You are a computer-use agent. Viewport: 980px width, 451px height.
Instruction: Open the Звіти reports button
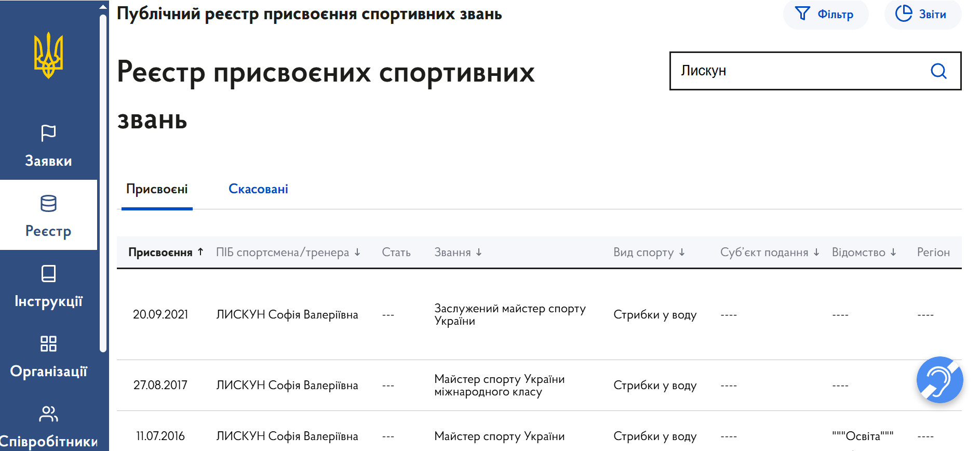tap(922, 15)
